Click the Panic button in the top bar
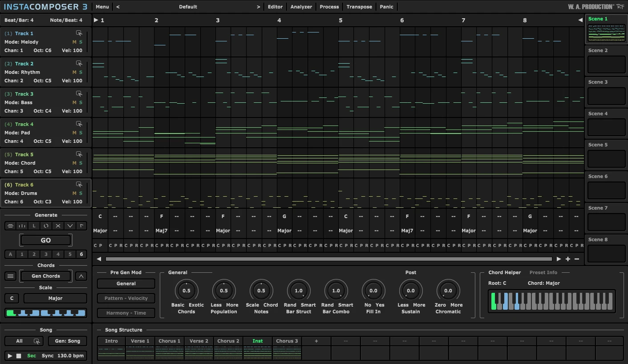Screen dimensions: 628x364 (x=386, y=7)
